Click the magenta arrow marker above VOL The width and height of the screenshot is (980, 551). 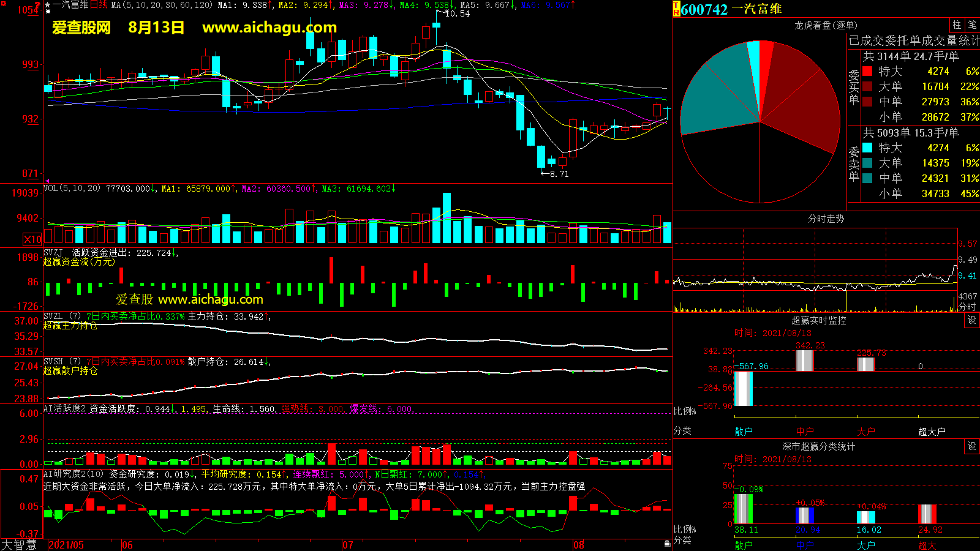click(x=47, y=181)
